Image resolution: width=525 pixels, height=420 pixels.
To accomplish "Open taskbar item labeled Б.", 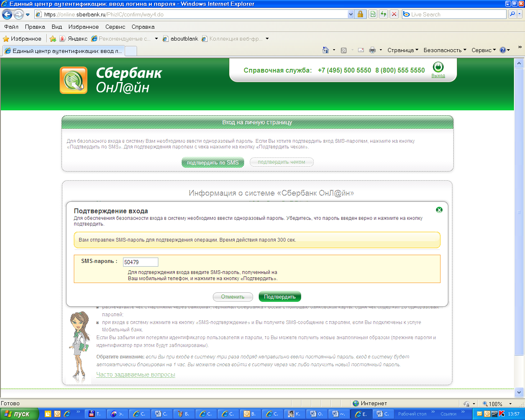I will (185, 414).
